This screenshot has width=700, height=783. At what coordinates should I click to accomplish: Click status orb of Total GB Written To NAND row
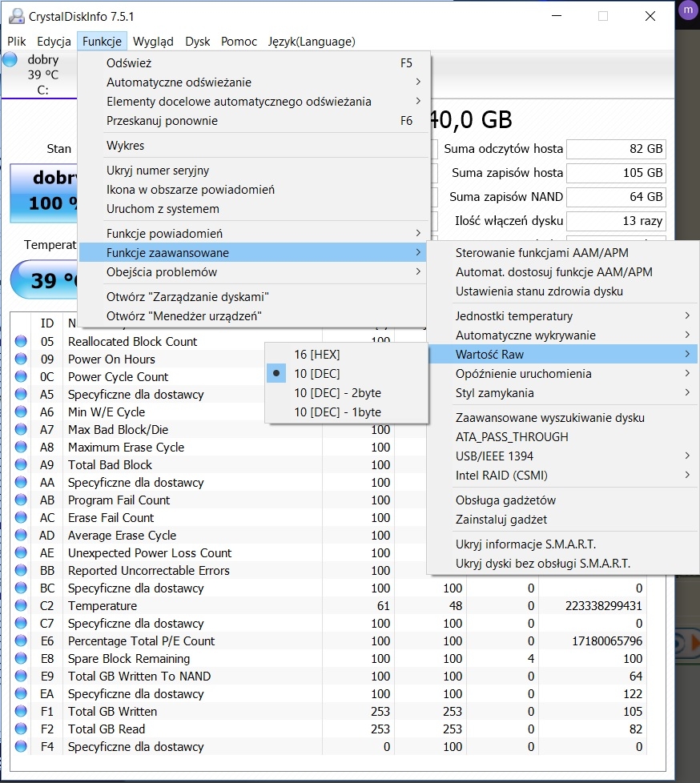(21, 677)
